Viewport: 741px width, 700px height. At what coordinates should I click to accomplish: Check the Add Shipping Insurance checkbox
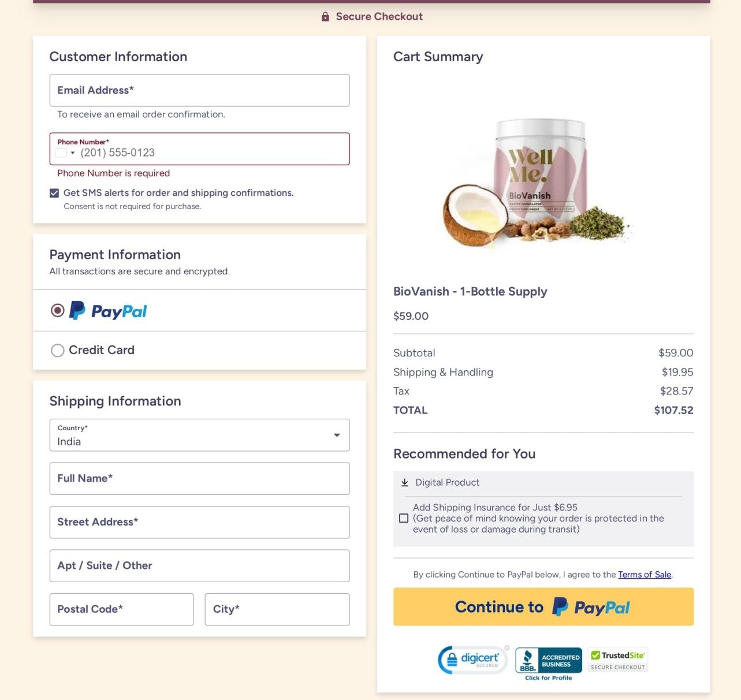[404, 518]
